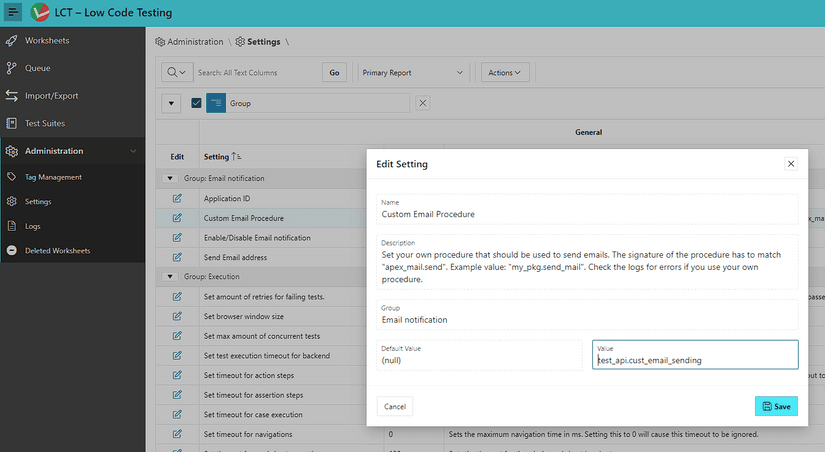This screenshot has height=452, width=825.
Task: Edit Set browser window size setting
Action: (x=177, y=316)
